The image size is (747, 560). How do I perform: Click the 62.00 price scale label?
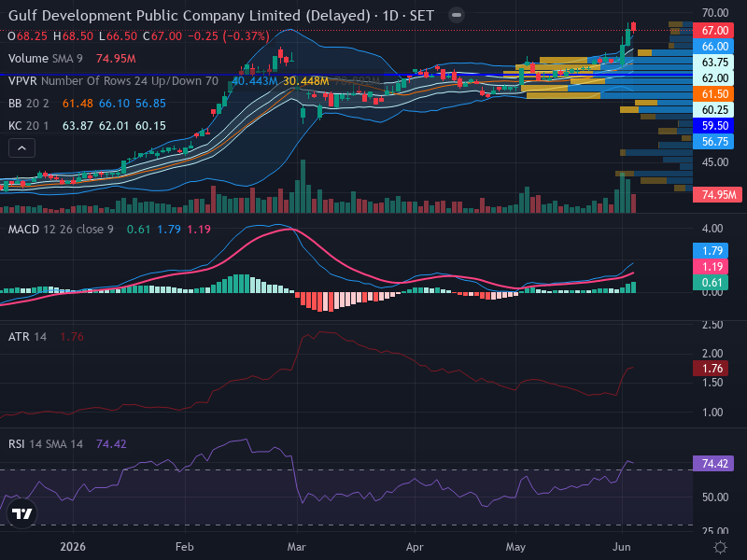pos(714,78)
